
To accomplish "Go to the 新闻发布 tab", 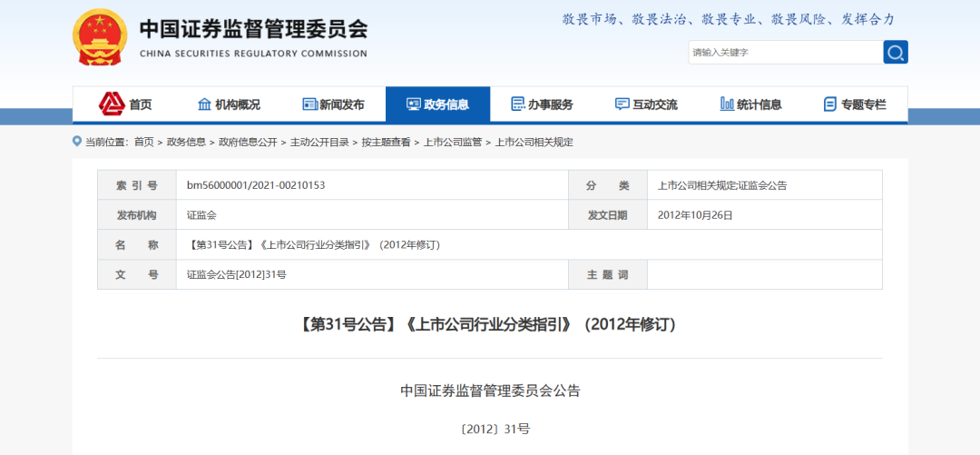I will [334, 104].
